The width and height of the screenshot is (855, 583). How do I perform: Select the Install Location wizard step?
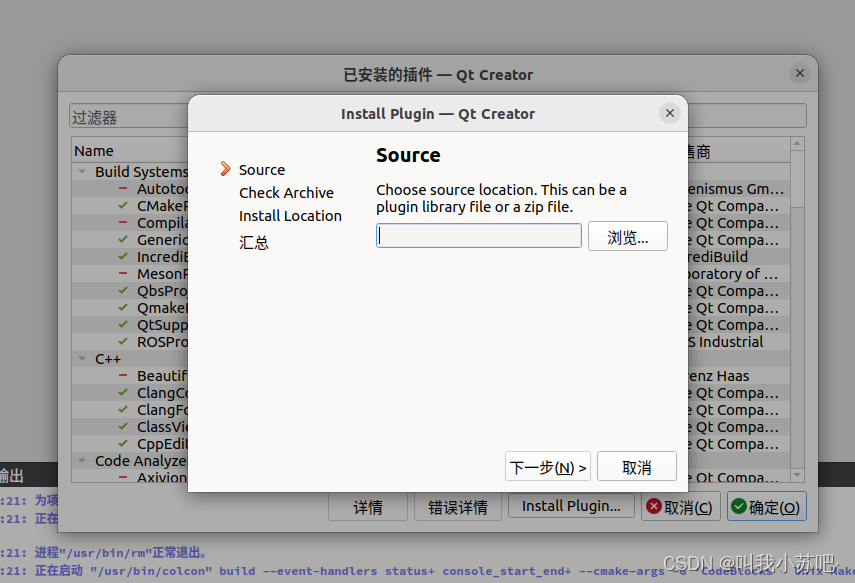point(290,215)
